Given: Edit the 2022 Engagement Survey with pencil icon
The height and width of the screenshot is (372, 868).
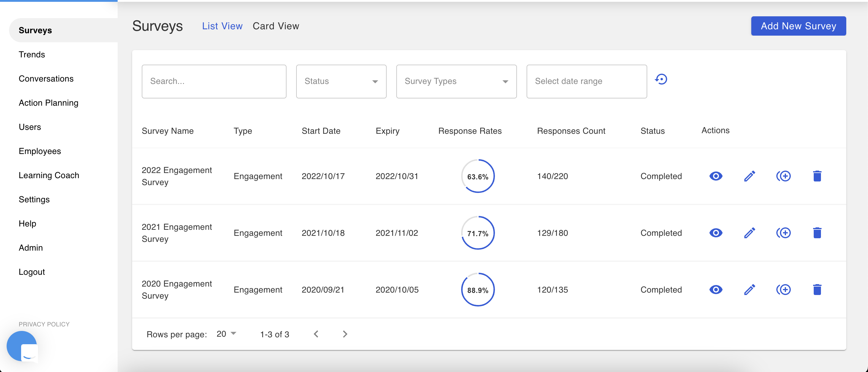Looking at the screenshot, I should click(x=749, y=176).
